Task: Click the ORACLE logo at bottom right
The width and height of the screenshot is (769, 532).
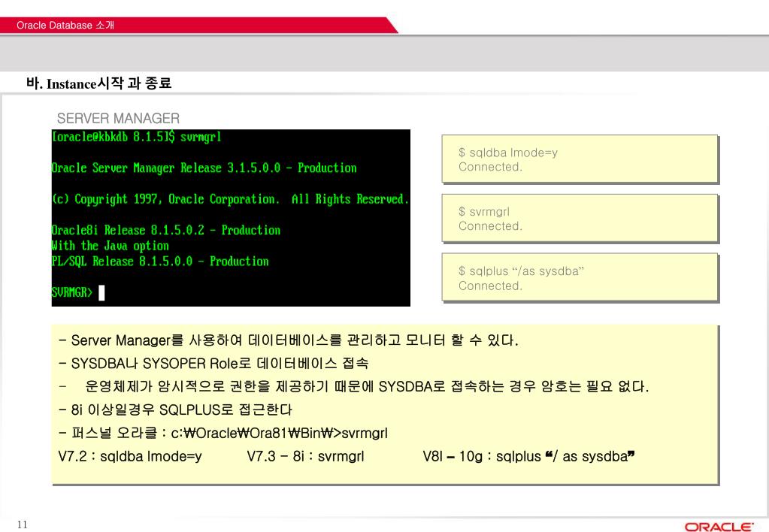Action: point(719,527)
